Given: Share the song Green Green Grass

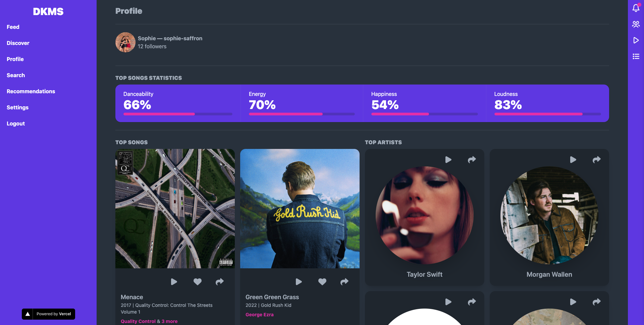Looking at the screenshot, I should pos(344,282).
